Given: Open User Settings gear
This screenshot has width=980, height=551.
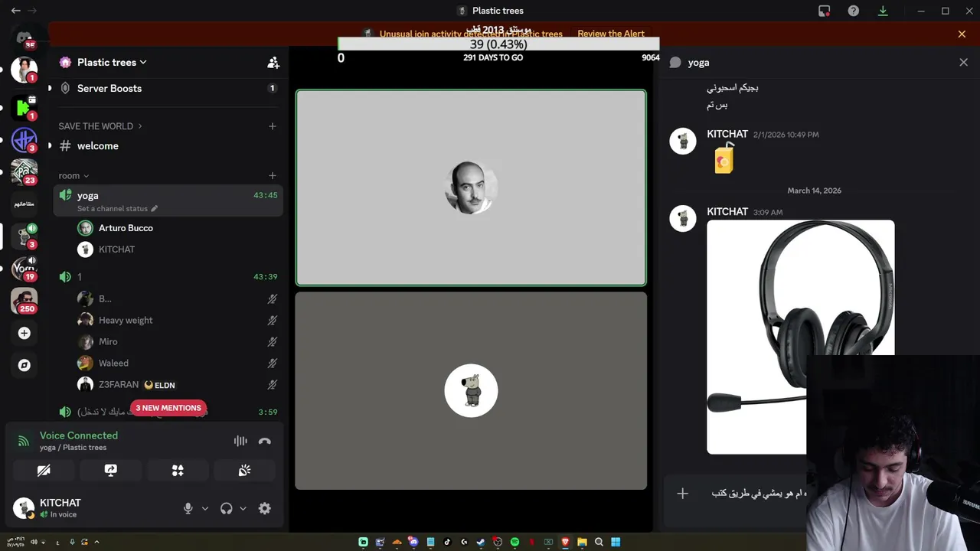Looking at the screenshot, I should point(265,508).
